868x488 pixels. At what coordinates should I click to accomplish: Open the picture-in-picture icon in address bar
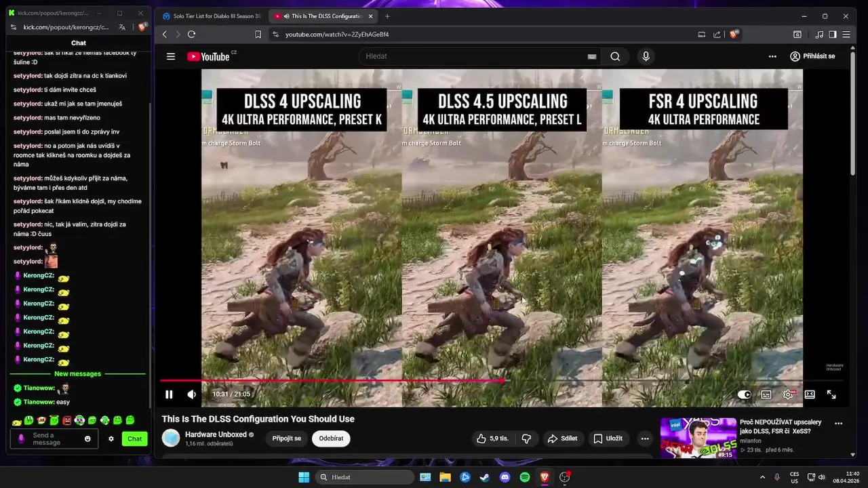pos(701,35)
